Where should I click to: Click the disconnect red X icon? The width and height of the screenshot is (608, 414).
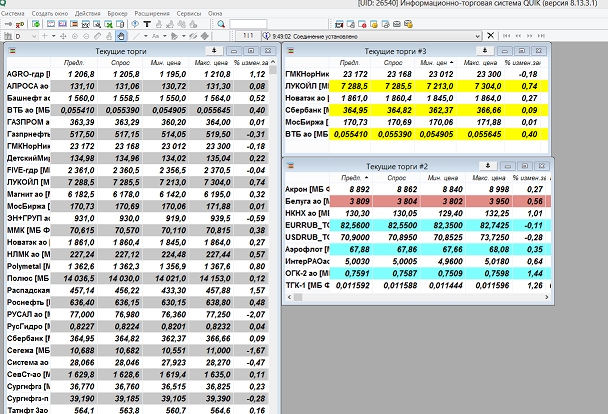click(x=20, y=24)
